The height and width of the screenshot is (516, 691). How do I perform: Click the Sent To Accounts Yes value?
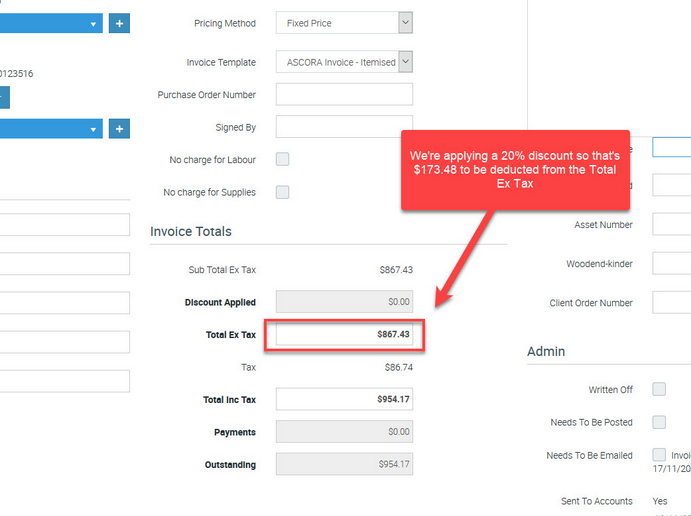660,501
